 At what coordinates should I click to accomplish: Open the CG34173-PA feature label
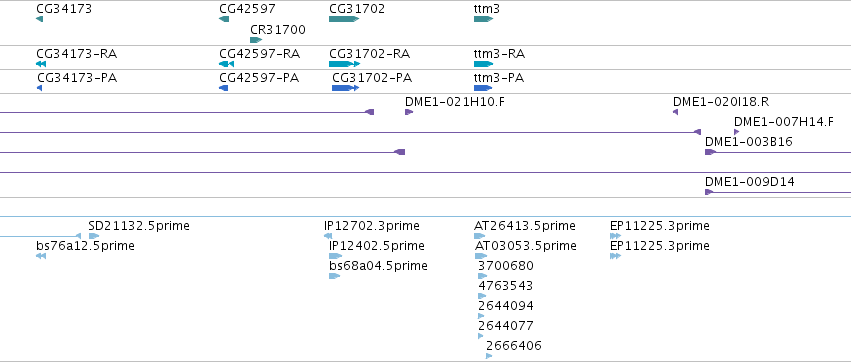pyautogui.click(x=77, y=78)
